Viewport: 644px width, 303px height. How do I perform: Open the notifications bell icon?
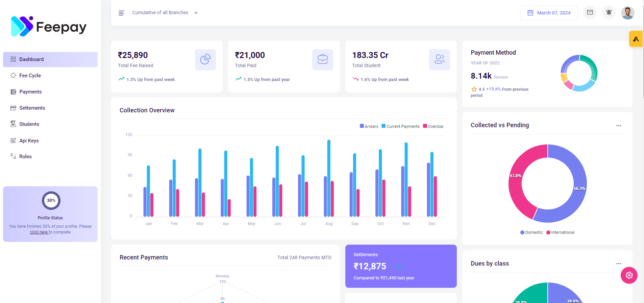[609, 12]
